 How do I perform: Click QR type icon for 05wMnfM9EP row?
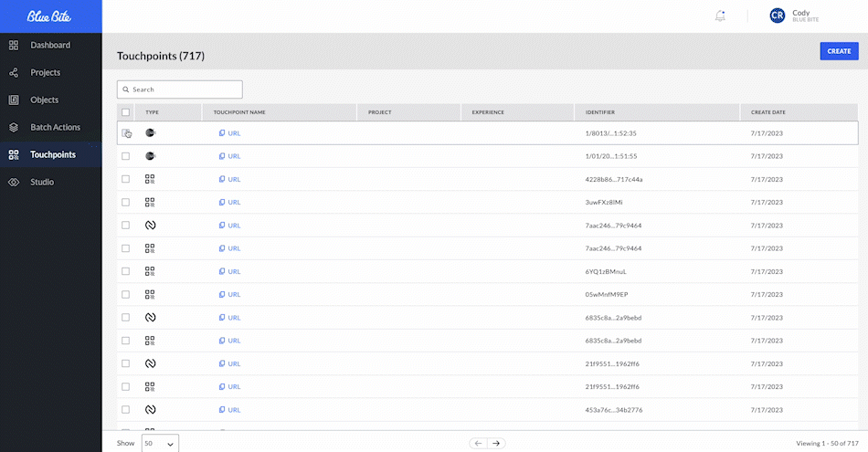[x=150, y=294]
